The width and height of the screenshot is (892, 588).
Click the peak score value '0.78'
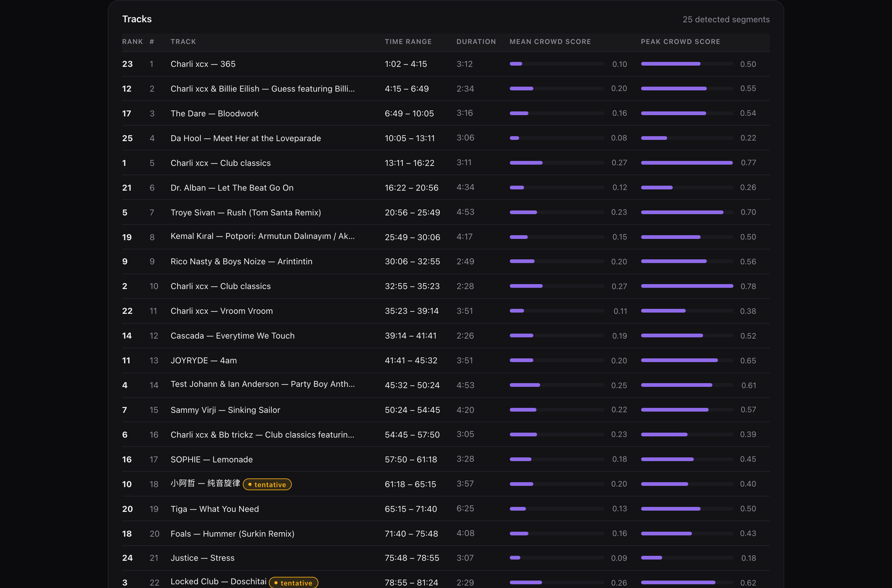(748, 287)
